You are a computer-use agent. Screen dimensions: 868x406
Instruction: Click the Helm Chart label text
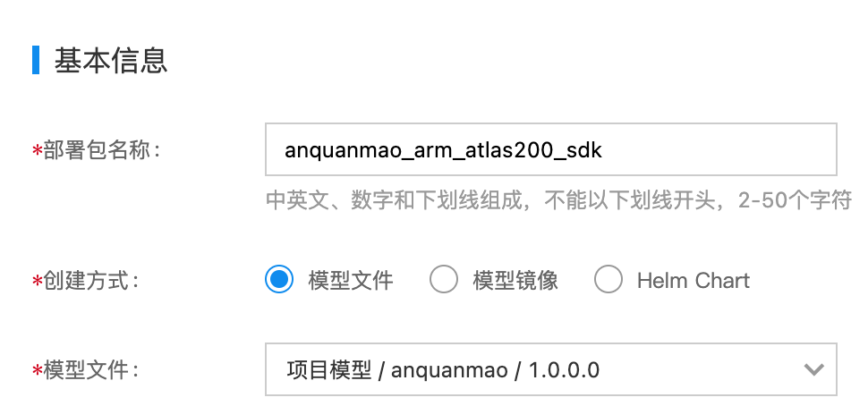tap(694, 281)
